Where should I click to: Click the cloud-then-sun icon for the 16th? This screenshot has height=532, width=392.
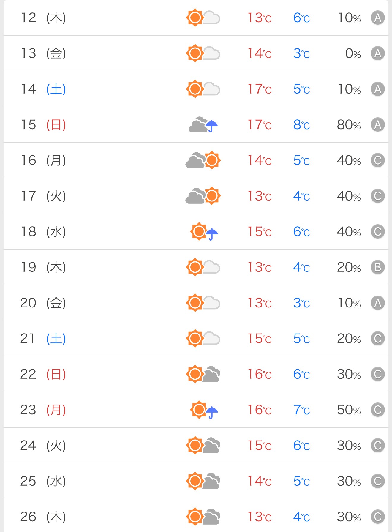(203, 160)
